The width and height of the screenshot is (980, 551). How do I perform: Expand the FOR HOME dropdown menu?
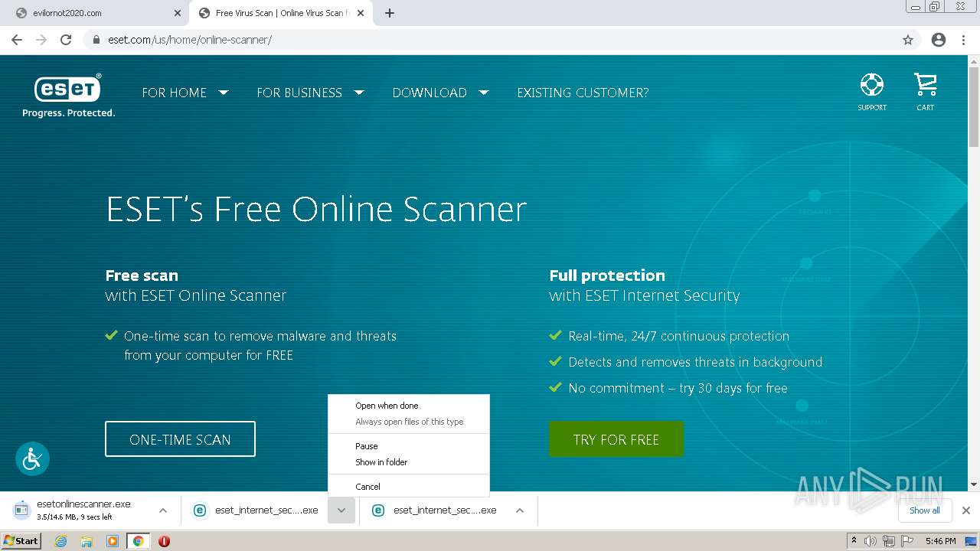click(185, 93)
